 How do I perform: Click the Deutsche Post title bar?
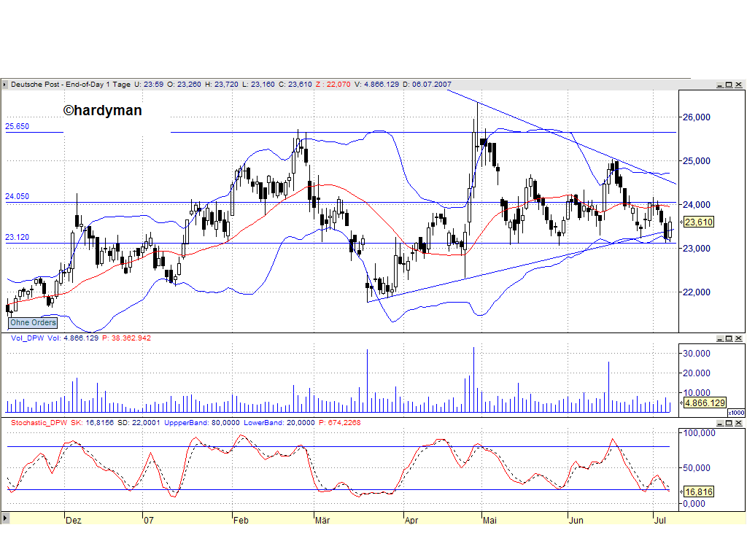219,84
